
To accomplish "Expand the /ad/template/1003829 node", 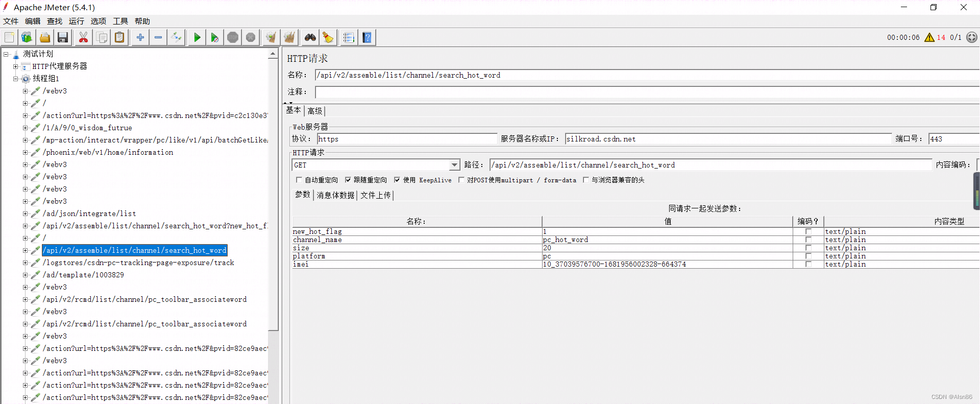I will (26, 275).
